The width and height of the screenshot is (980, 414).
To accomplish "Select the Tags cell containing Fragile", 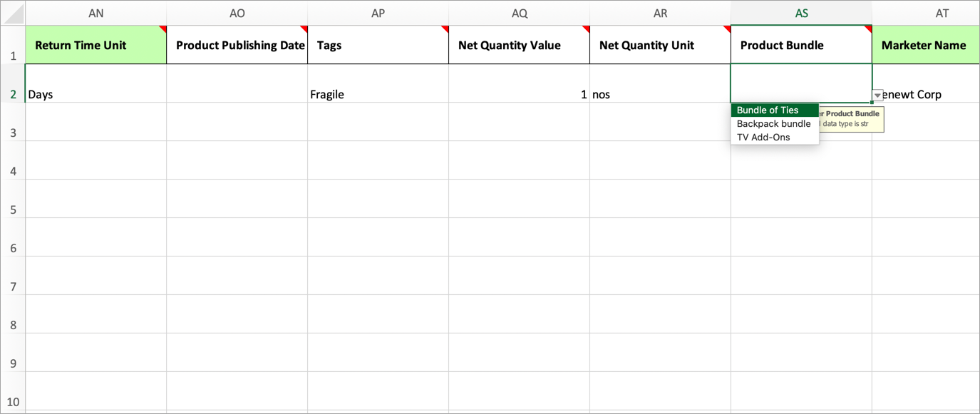I will pyautogui.click(x=378, y=83).
